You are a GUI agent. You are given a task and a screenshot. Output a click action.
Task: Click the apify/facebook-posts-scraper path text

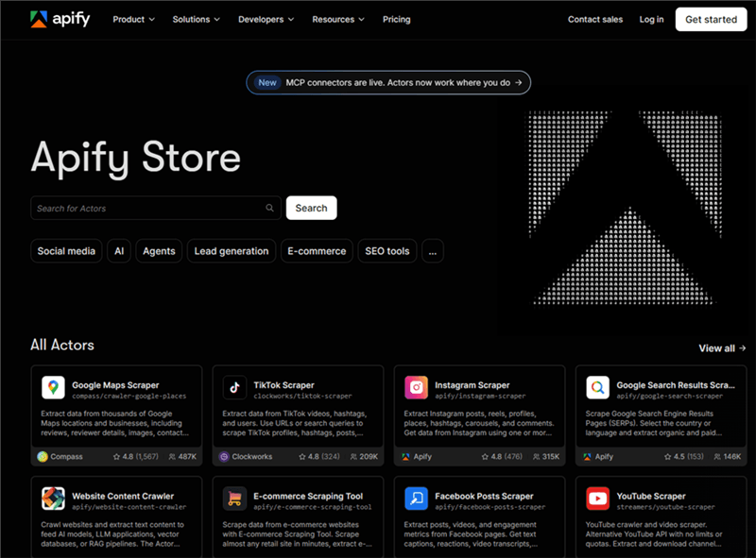490,507
